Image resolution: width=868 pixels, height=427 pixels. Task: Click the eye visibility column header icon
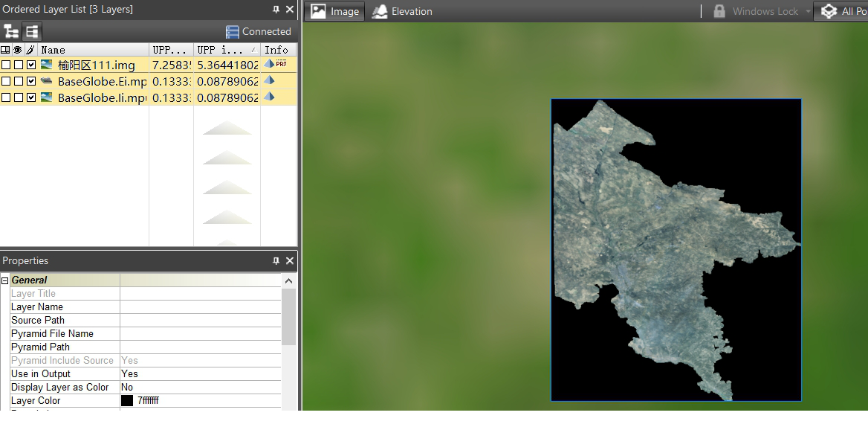(18, 50)
